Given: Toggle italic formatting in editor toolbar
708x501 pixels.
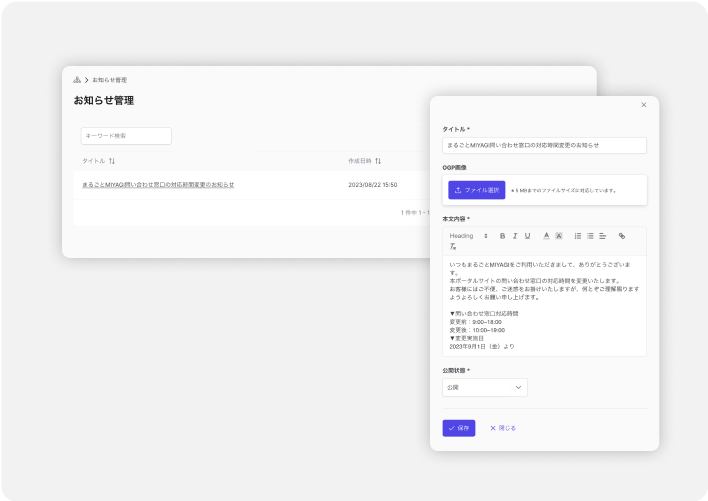Looking at the screenshot, I should point(515,236).
